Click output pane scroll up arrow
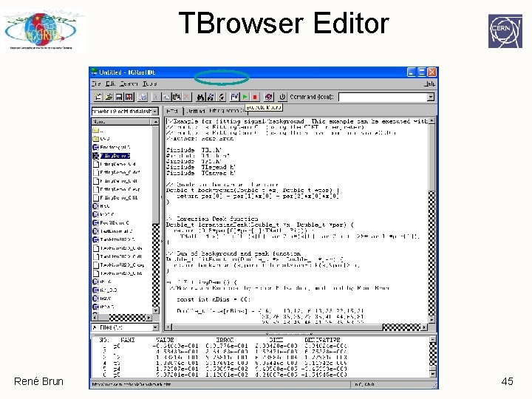This screenshot has width=532, height=399. (x=433, y=339)
